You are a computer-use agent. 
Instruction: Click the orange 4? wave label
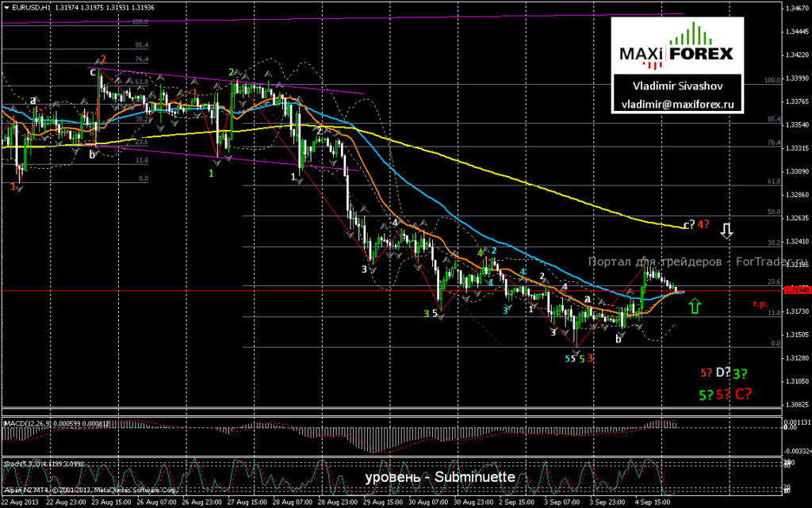click(703, 224)
